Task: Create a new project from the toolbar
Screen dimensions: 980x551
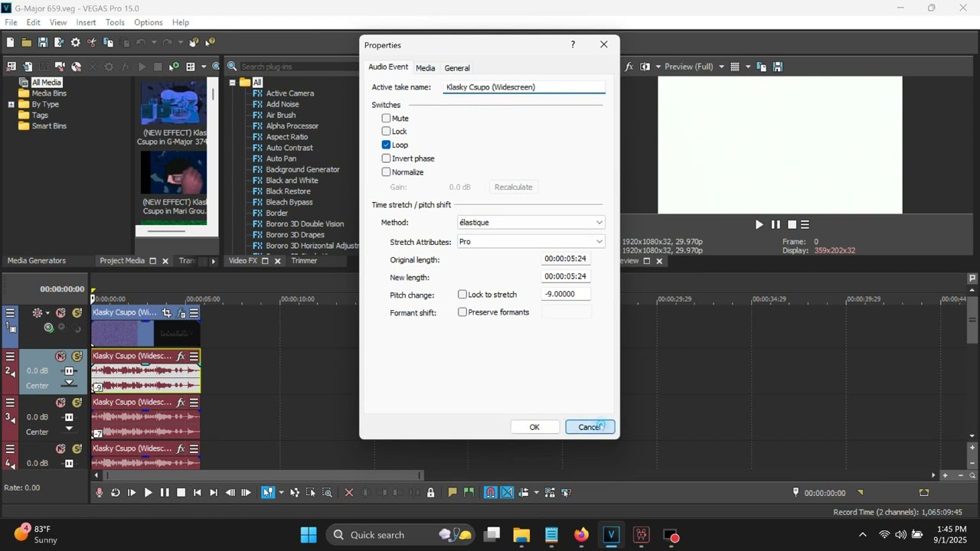Action: 11,43
